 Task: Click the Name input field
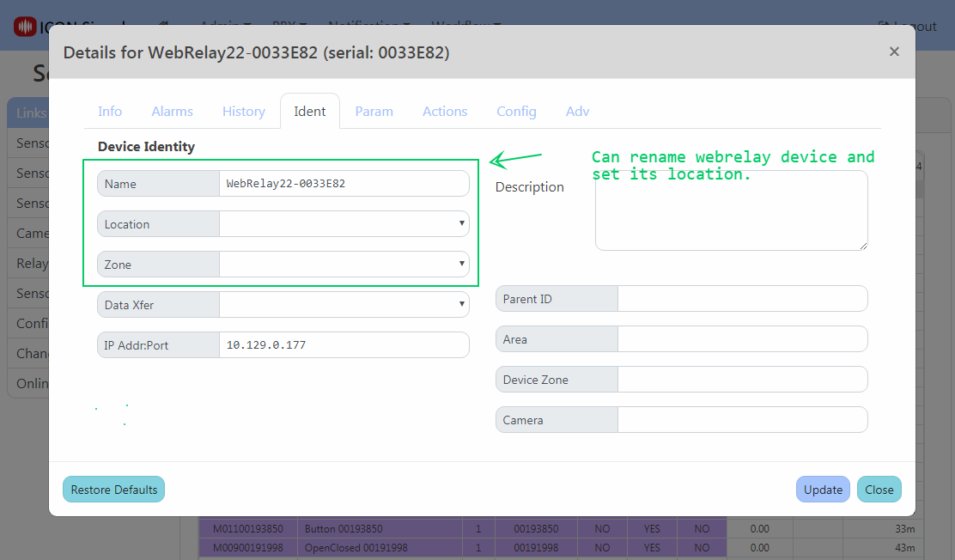point(344,184)
